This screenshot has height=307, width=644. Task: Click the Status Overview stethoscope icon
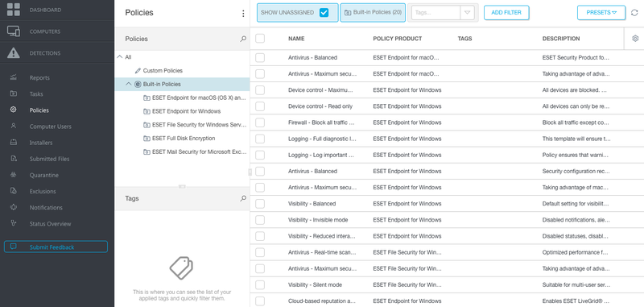tap(14, 223)
